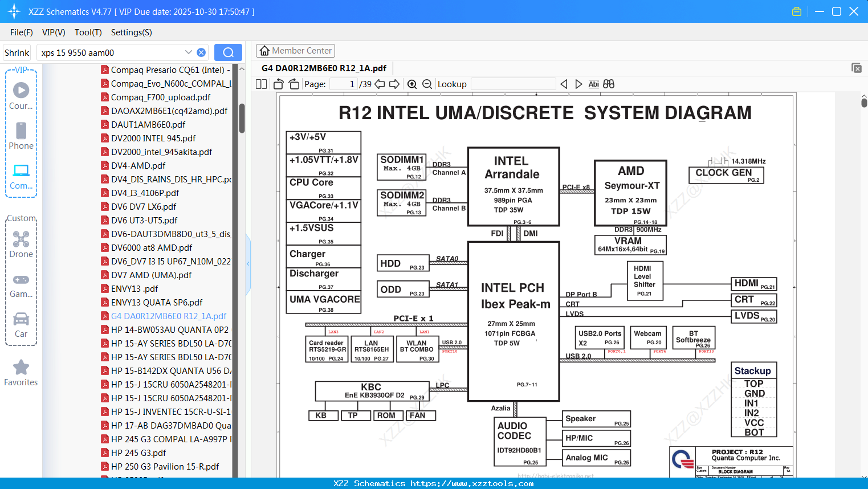Click the blue search button
The height and width of the screenshot is (489, 868).
tap(228, 52)
